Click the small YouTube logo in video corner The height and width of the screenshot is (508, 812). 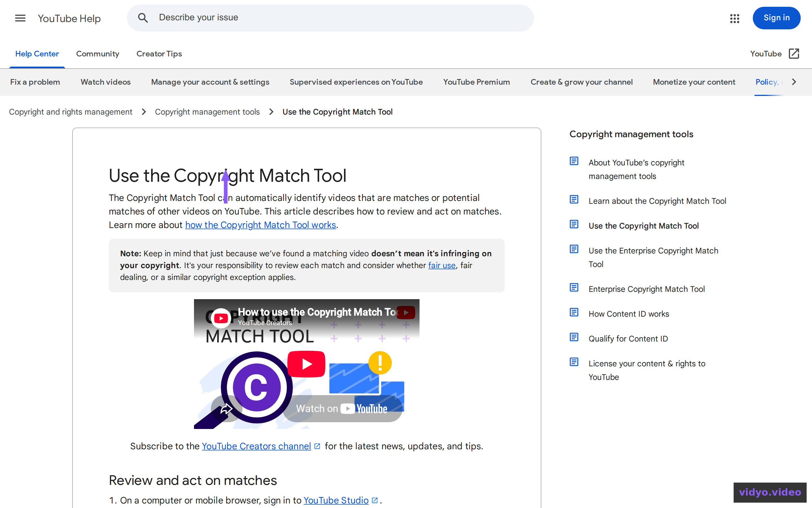[x=406, y=312]
